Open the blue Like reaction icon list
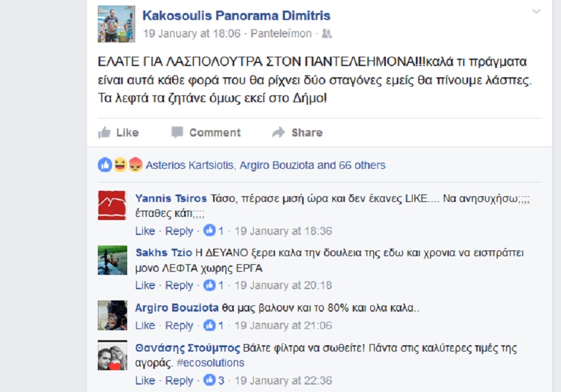 tap(105, 165)
